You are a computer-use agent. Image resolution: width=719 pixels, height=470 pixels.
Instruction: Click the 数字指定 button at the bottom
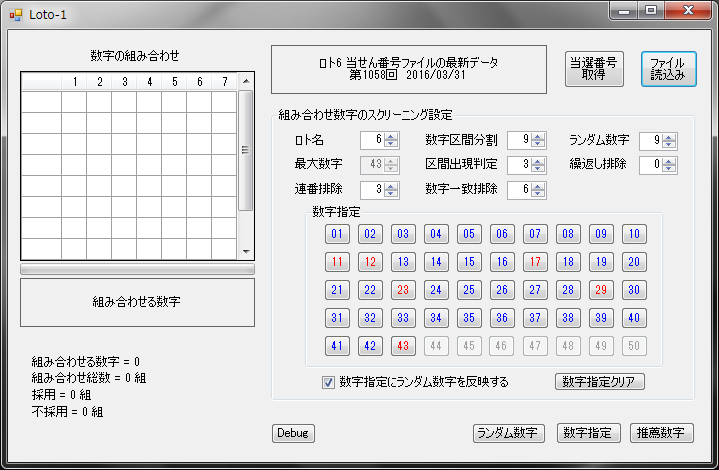tap(588, 433)
